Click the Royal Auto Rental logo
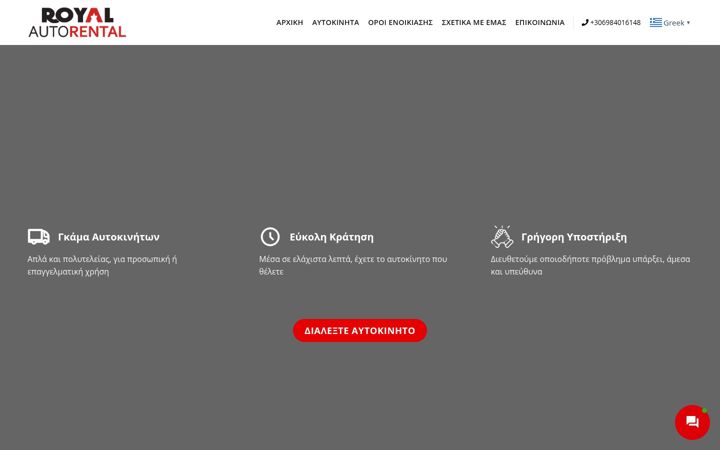 tap(77, 22)
